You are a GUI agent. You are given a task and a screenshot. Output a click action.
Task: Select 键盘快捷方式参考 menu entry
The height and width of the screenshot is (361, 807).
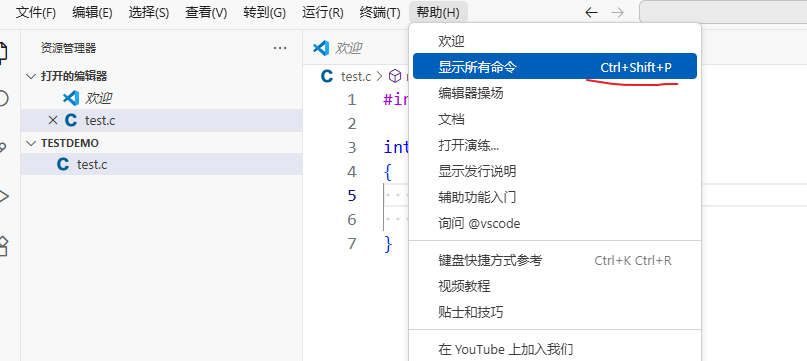[x=555, y=261]
